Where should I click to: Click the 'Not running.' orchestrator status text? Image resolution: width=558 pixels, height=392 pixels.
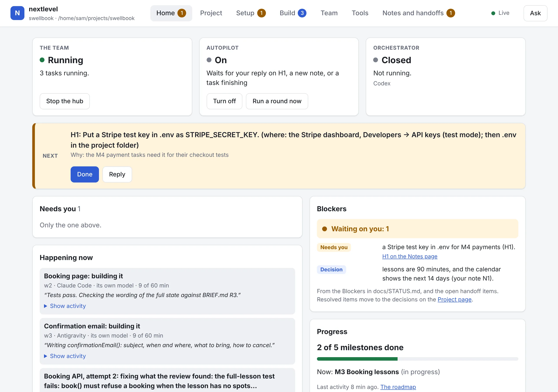point(392,73)
